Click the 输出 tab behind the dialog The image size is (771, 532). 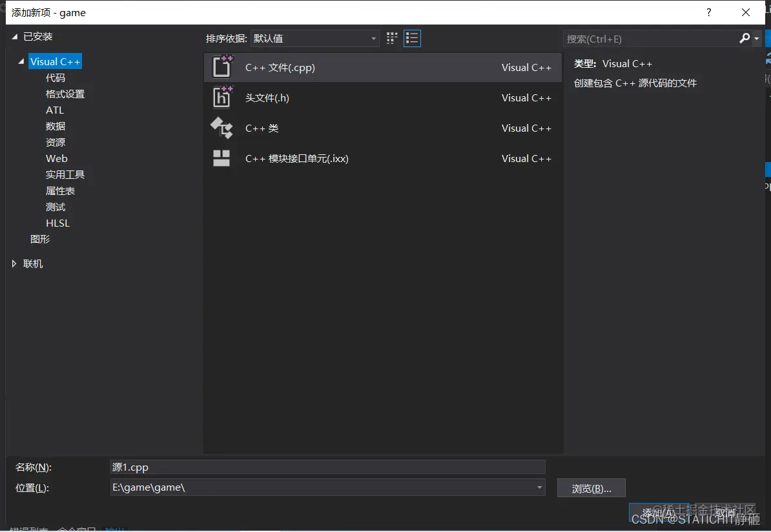point(115,529)
